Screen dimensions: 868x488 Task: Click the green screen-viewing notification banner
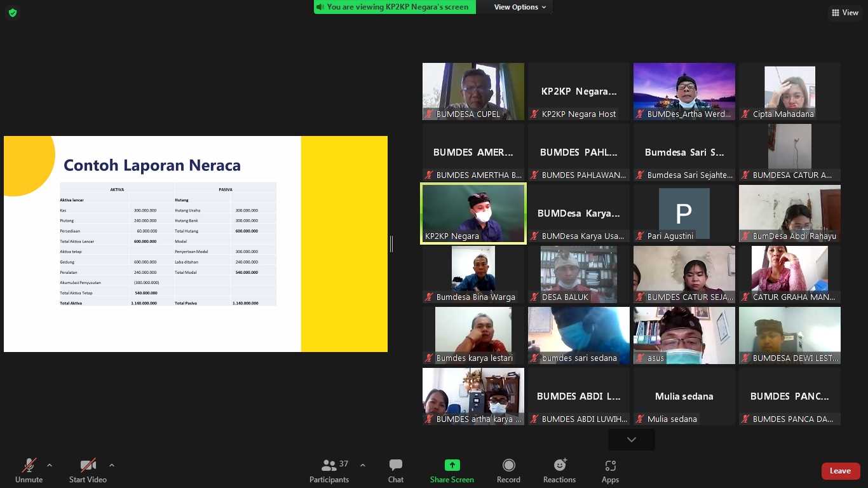click(394, 7)
